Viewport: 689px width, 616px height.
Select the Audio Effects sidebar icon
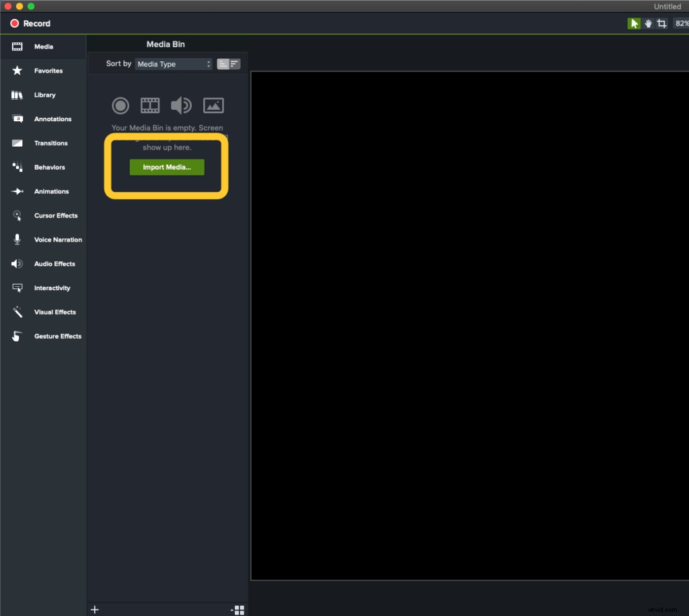pyautogui.click(x=17, y=263)
